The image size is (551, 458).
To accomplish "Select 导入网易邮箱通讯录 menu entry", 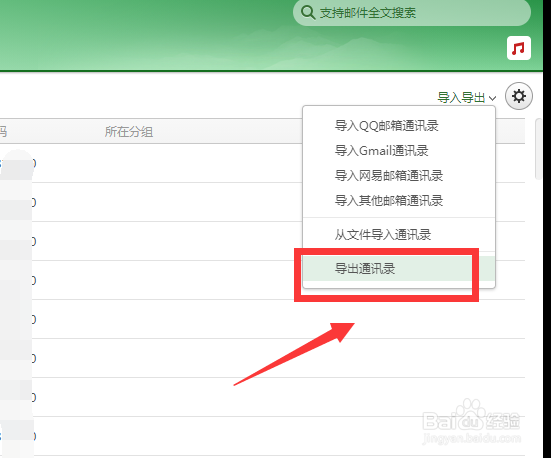I will pos(399,175).
